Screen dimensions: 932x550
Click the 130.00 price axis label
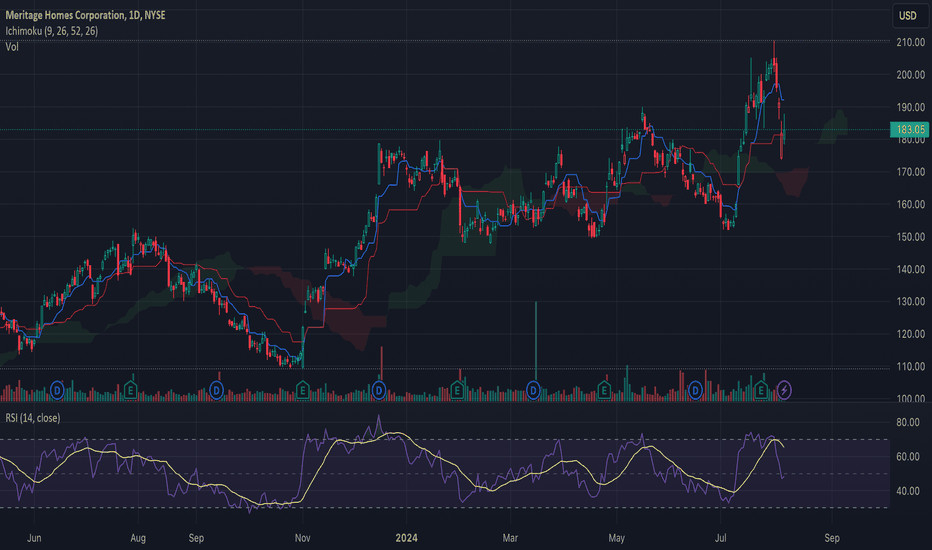(x=911, y=302)
